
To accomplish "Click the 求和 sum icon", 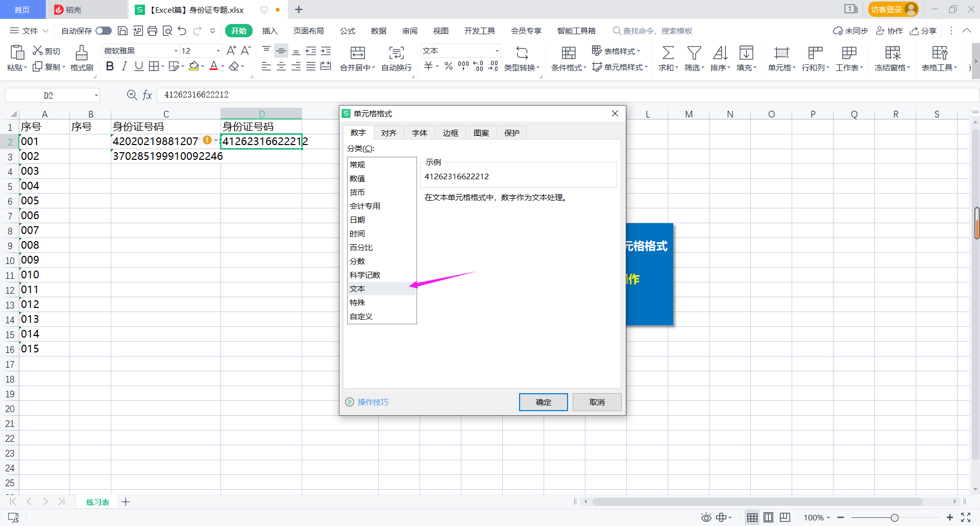I will pyautogui.click(x=668, y=53).
